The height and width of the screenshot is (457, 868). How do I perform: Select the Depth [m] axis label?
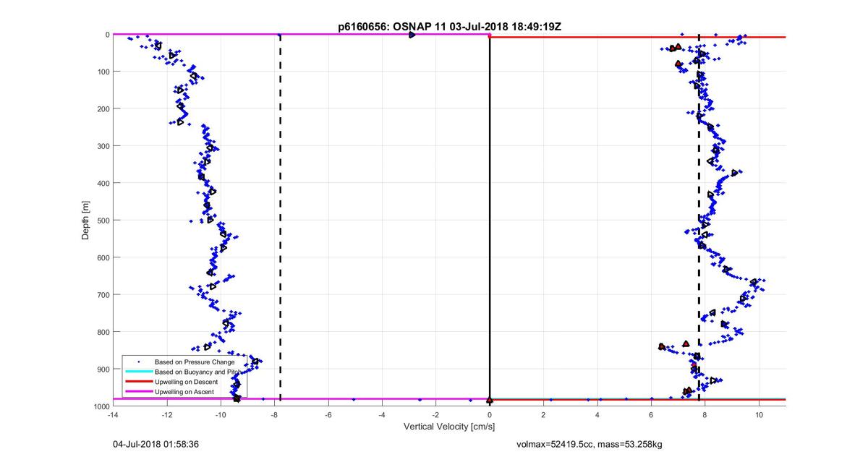click(x=85, y=220)
